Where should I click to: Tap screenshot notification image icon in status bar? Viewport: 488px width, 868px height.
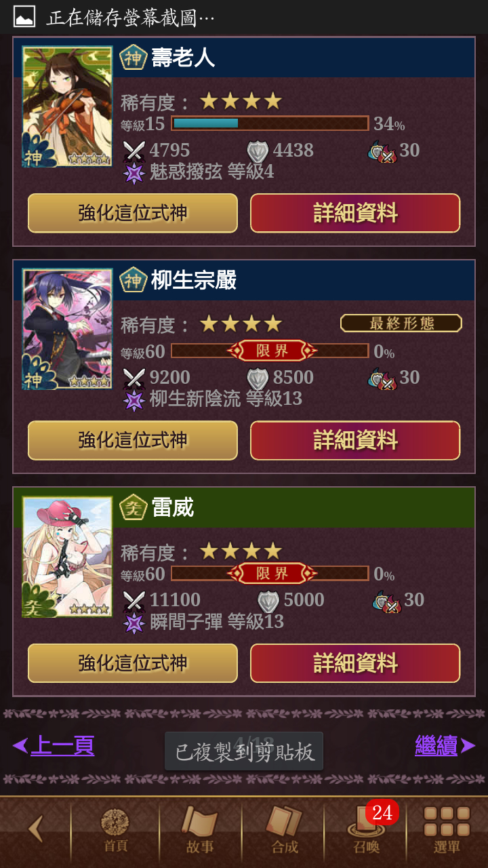click(x=24, y=16)
